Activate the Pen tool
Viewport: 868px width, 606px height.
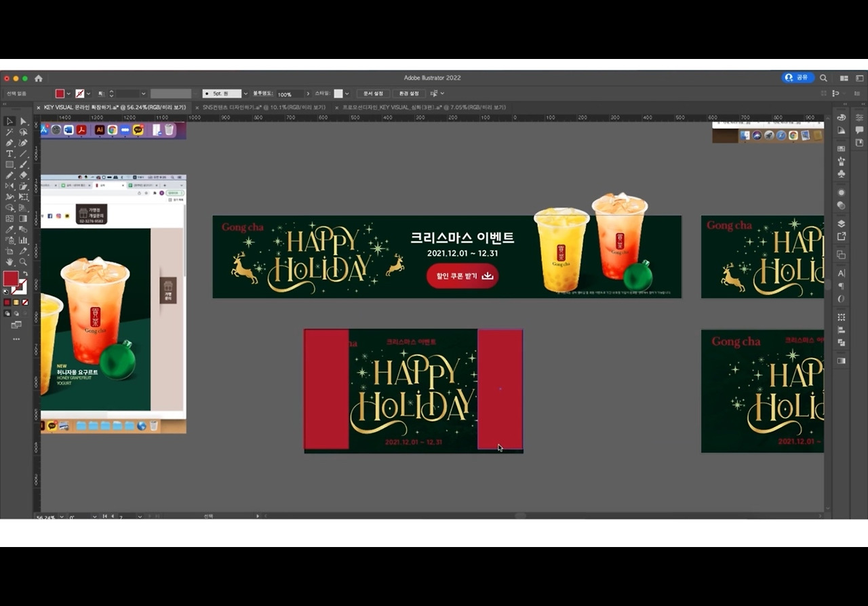(9, 143)
